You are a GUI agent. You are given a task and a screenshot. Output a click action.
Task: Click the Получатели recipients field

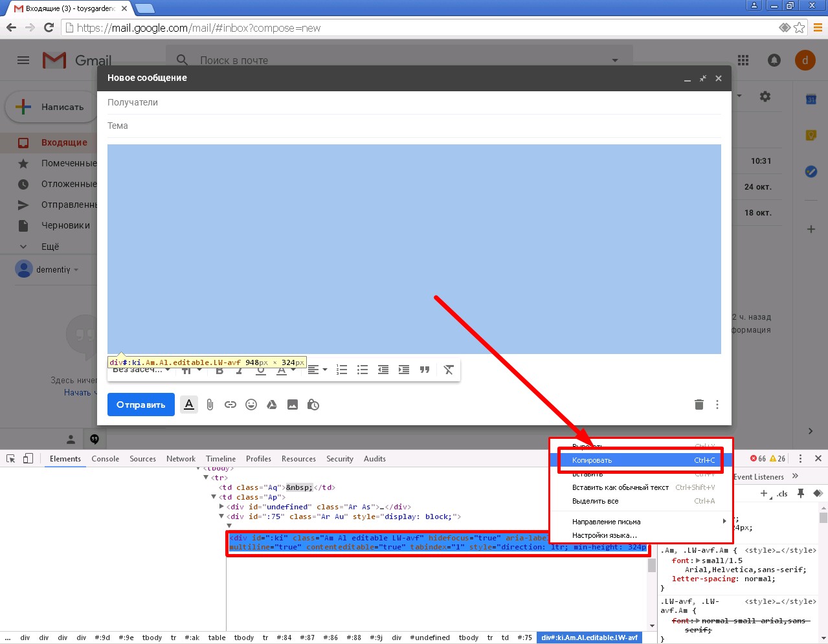414,102
